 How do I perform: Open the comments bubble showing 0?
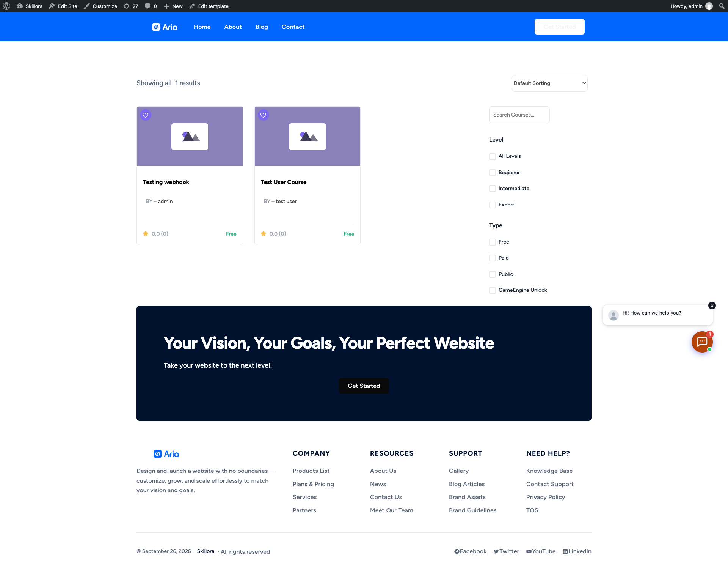(x=151, y=6)
